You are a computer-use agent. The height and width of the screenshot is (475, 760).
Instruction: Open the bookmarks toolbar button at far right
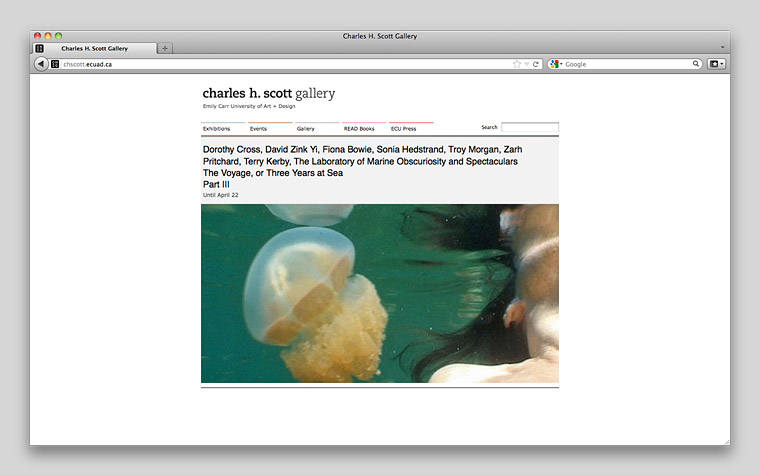tap(716, 64)
